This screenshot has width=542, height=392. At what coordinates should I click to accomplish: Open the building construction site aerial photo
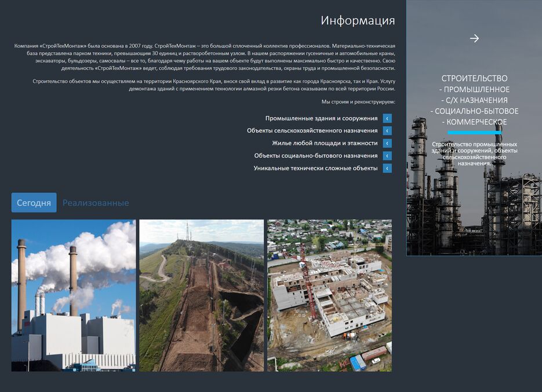[329, 295]
